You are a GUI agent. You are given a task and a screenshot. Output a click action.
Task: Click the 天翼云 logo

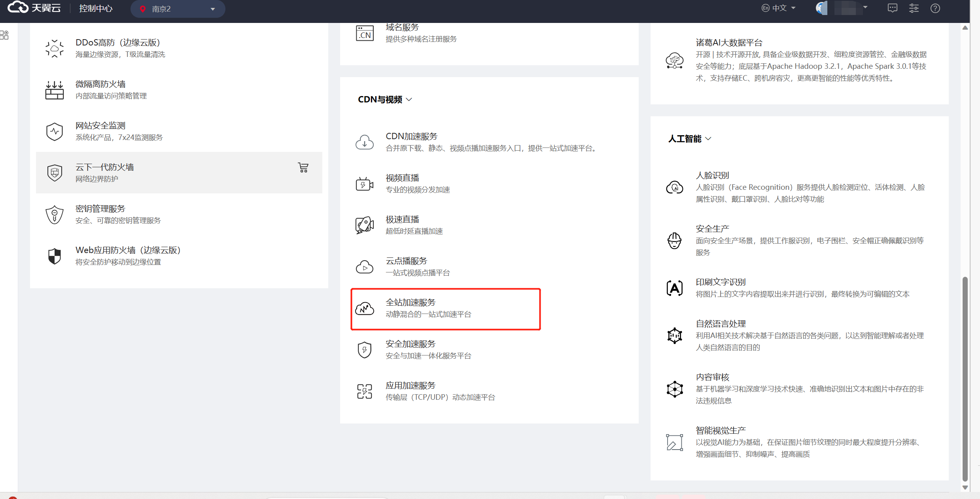coord(34,8)
